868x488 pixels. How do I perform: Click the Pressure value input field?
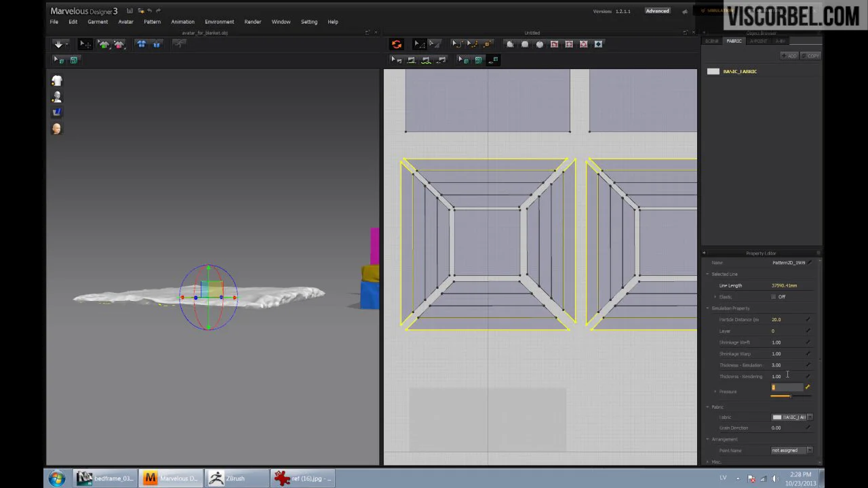tap(787, 387)
